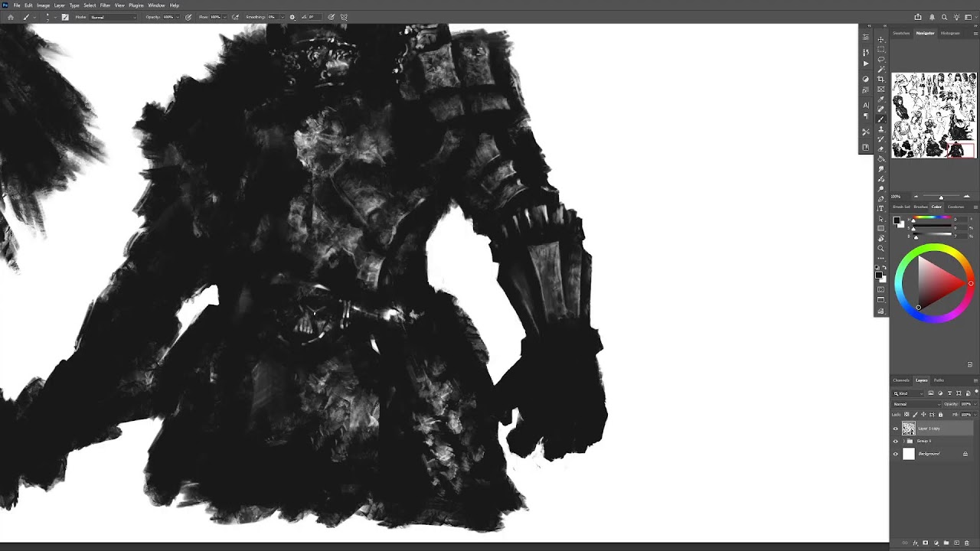980x551 pixels.
Task: Open the Flow dropdown arrow
Action: click(x=225, y=17)
